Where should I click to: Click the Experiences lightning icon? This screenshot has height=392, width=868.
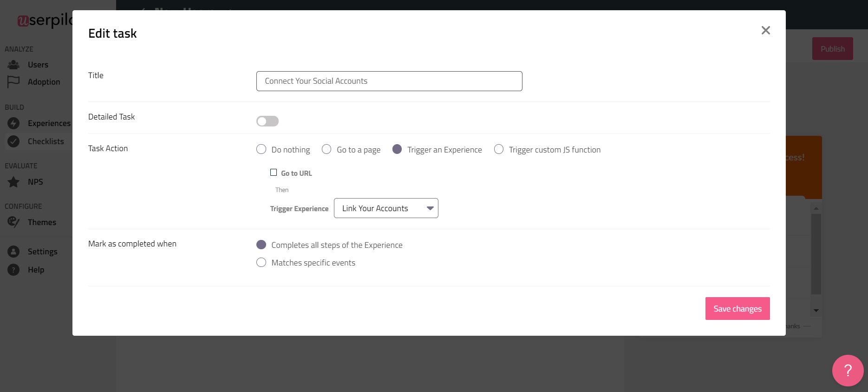click(x=13, y=123)
